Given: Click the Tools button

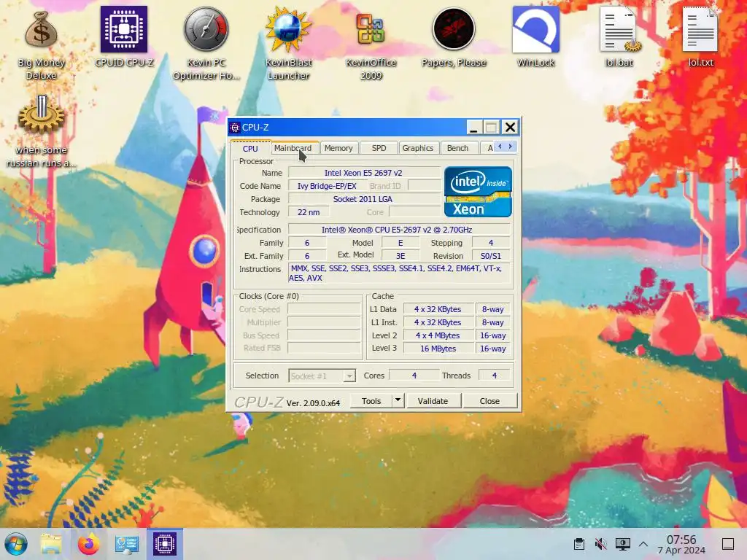Looking at the screenshot, I should pos(371,401).
